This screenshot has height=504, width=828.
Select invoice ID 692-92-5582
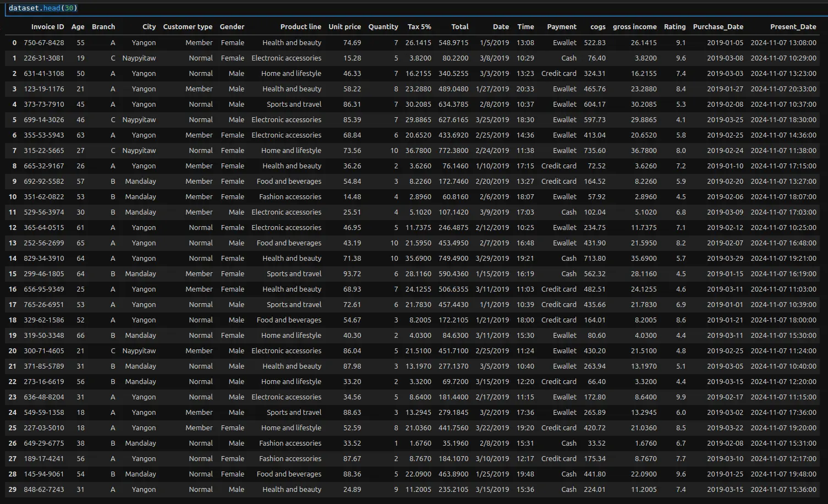pos(44,181)
